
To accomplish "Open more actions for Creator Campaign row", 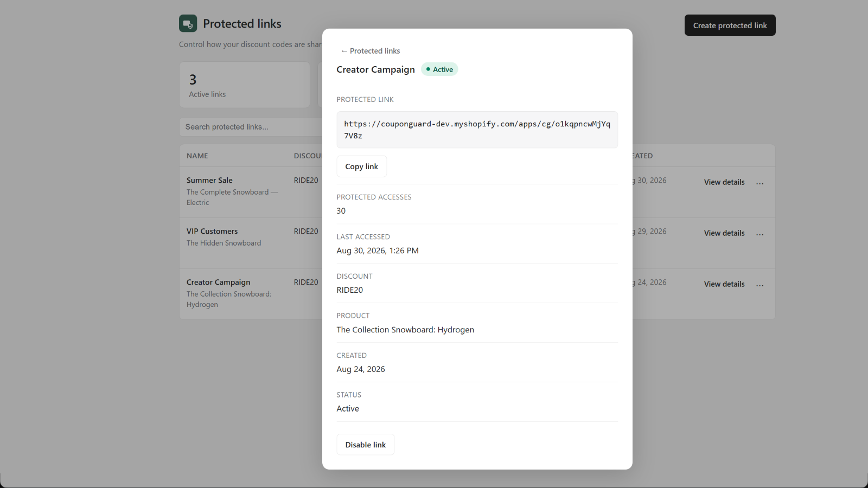I will (x=759, y=285).
